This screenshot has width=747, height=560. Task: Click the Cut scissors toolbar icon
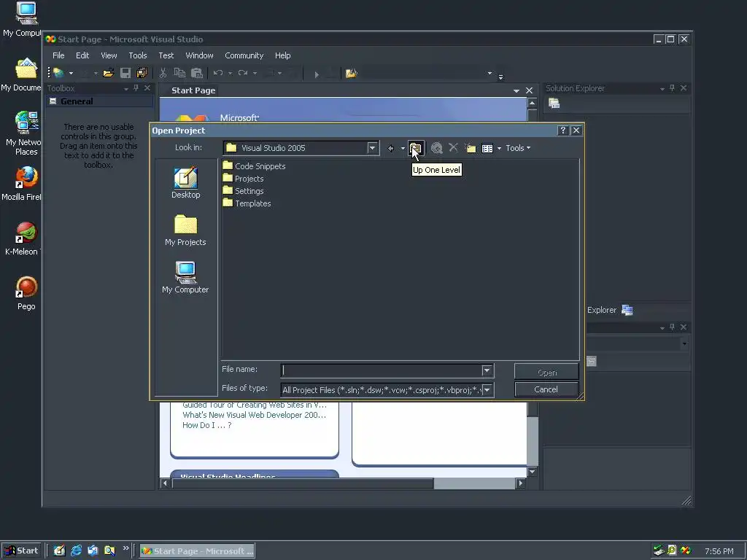(163, 73)
